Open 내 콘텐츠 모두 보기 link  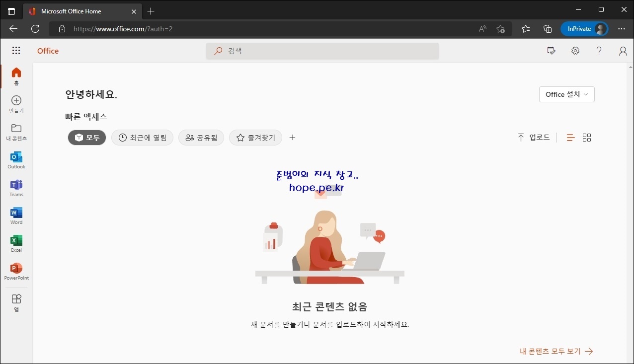click(556, 351)
